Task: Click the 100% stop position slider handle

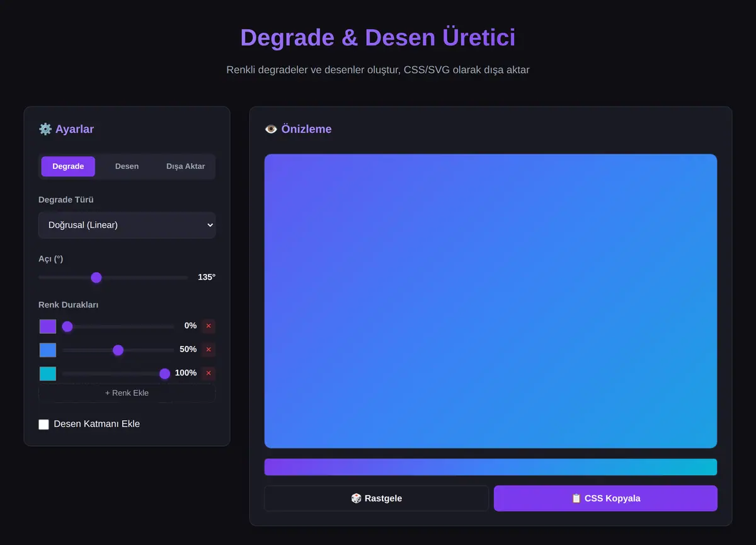Action: tap(165, 374)
